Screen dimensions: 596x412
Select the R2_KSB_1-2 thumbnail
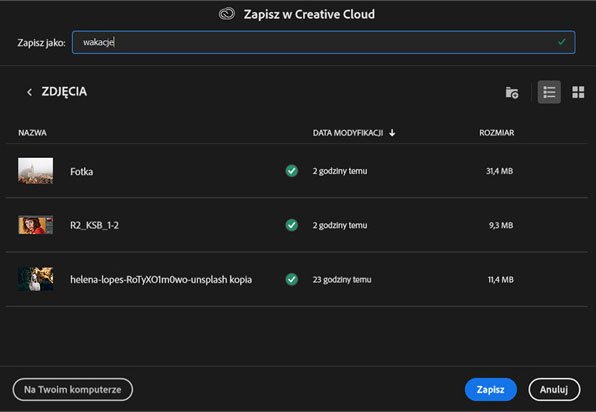pos(36,225)
